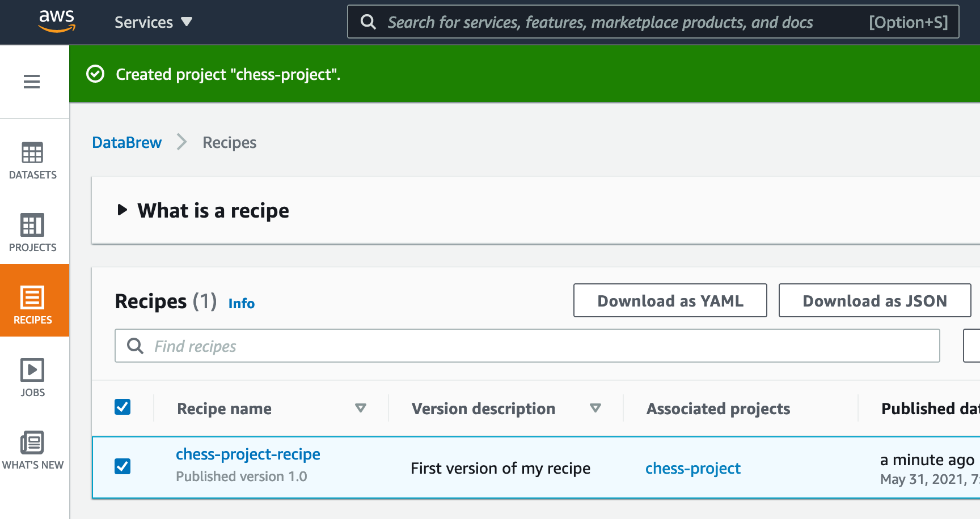Open the hamburger navigation menu
The image size is (980, 519).
pos(32,82)
